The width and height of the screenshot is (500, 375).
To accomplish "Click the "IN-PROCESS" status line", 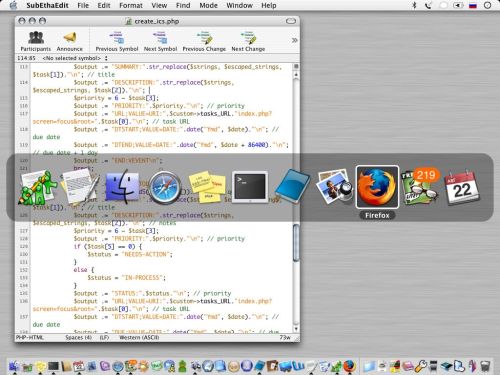I will pyautogui.click(x=126, y=278).
